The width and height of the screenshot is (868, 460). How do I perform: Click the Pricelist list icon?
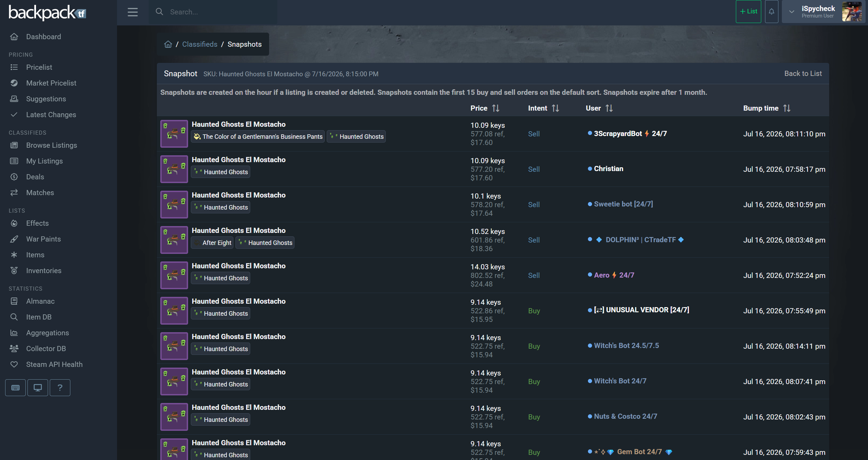coord(14,67)
